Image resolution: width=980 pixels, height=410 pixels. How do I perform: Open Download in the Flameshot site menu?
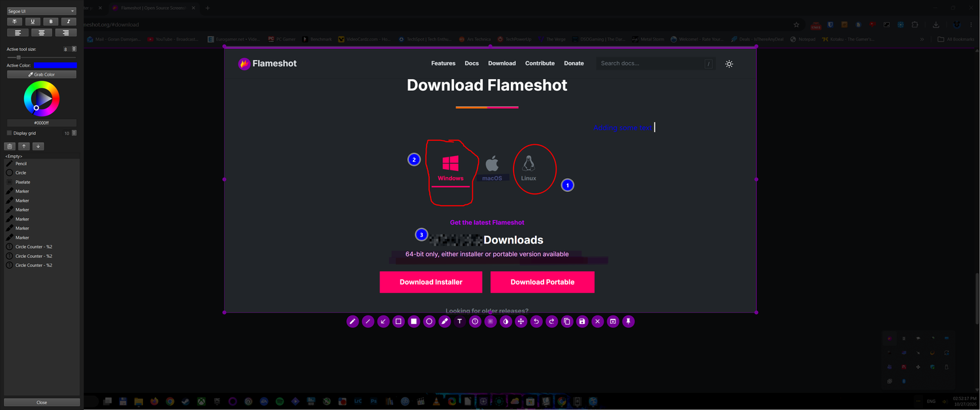[x=502, y=63]
